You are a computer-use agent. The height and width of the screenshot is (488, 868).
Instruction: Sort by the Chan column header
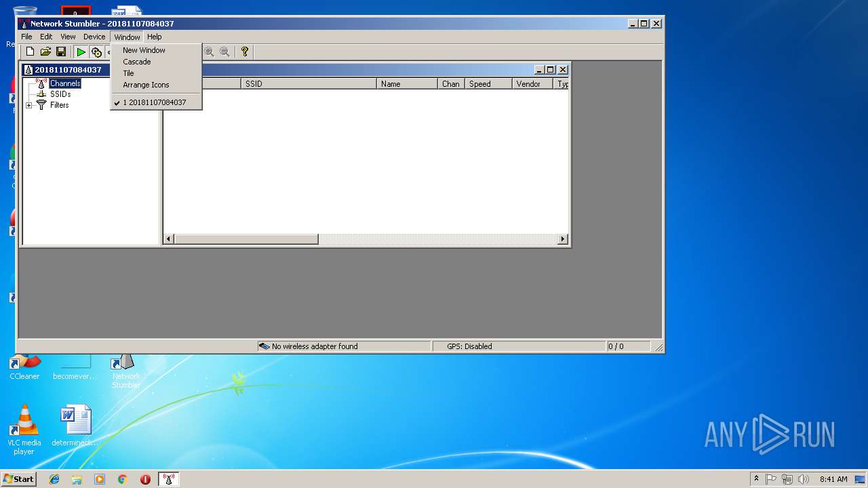pos(451,84)
